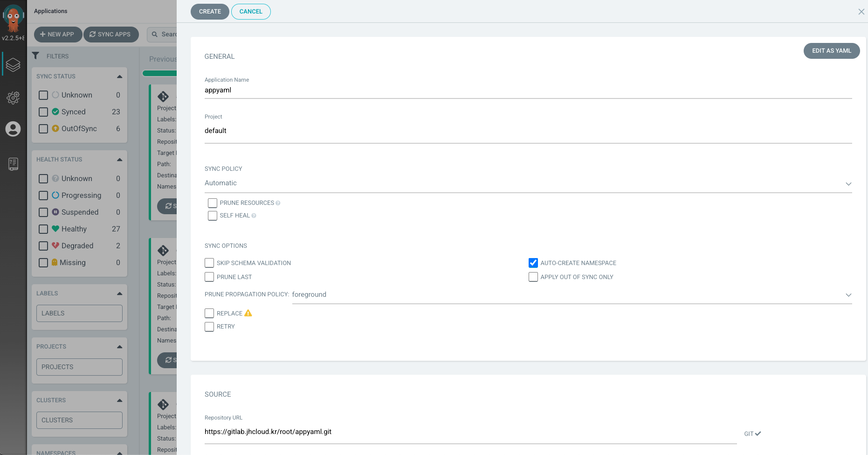The image size is (868, 455).
Task: Close the new application panel
Action: (x=861, y=12)
